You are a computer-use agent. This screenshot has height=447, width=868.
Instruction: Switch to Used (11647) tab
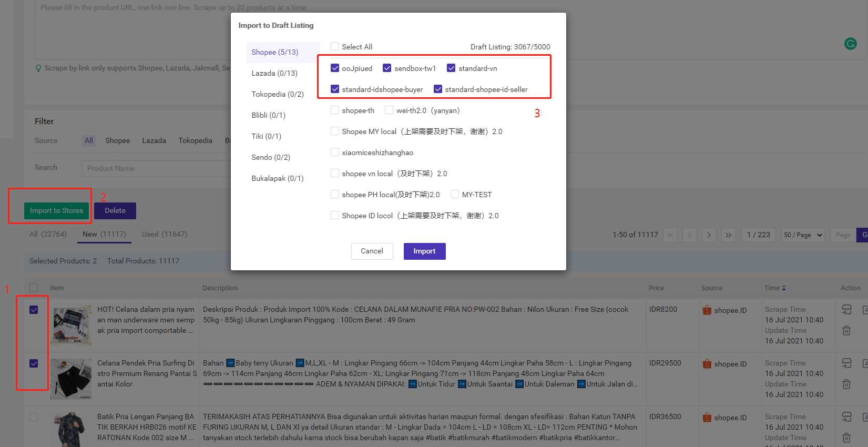point(165,235)
